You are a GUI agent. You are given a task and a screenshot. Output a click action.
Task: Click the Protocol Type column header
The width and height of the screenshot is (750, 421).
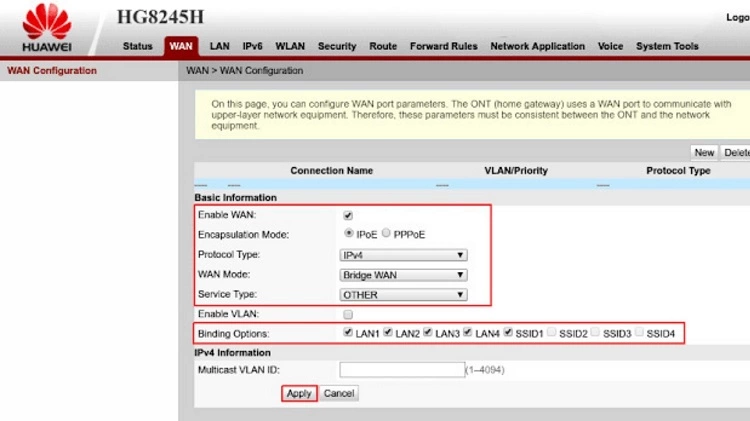[x=678, y=171]
